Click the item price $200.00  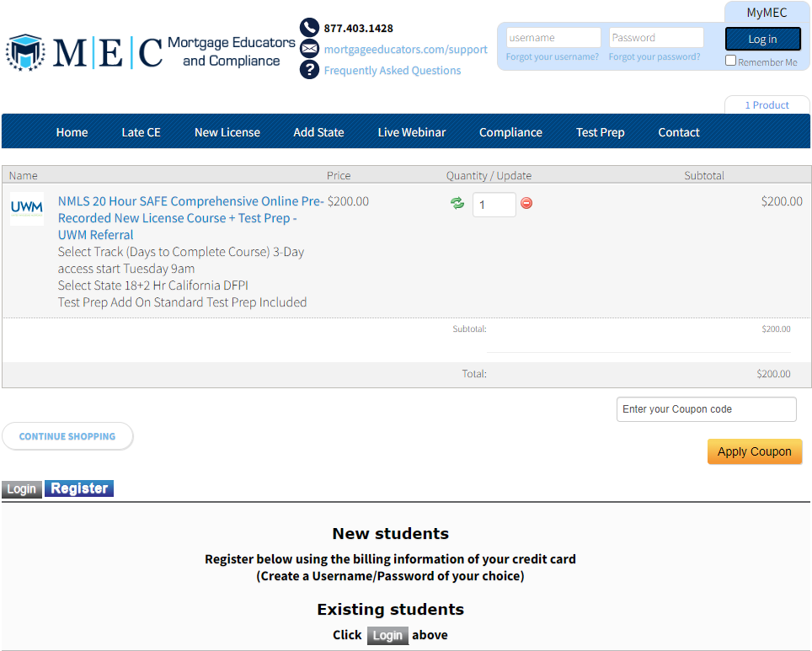pyautogui.click(x=348, y=201)
